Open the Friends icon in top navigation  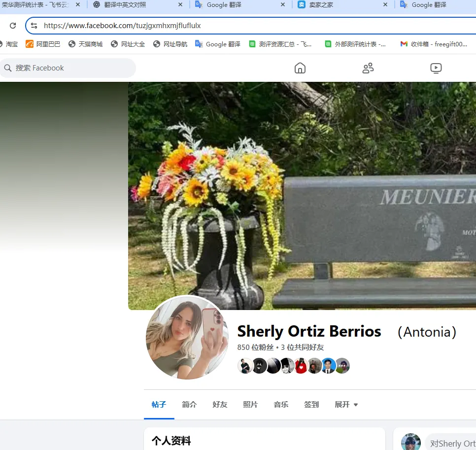368,68
